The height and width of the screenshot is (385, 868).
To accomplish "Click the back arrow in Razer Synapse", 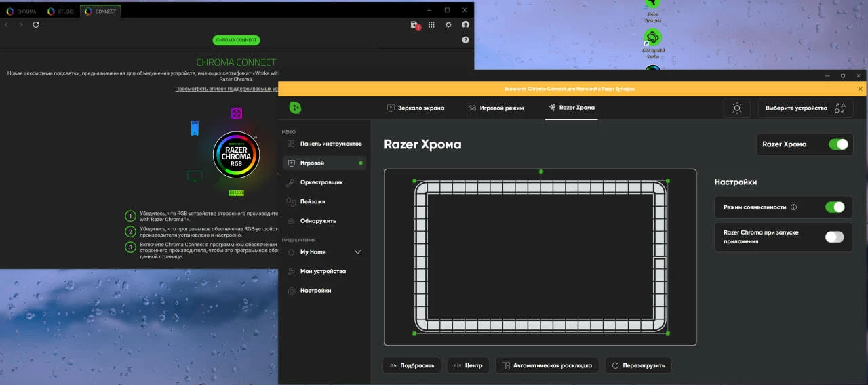I will point(7,24).
